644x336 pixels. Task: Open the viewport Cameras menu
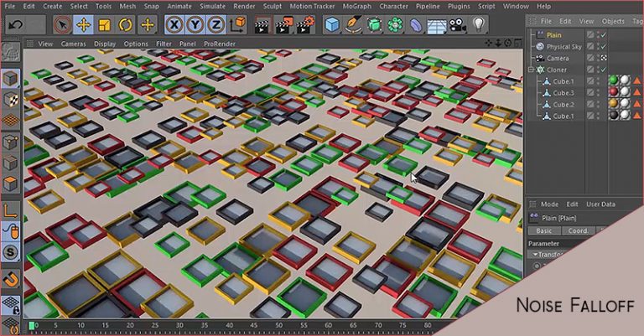pos(73,44)
